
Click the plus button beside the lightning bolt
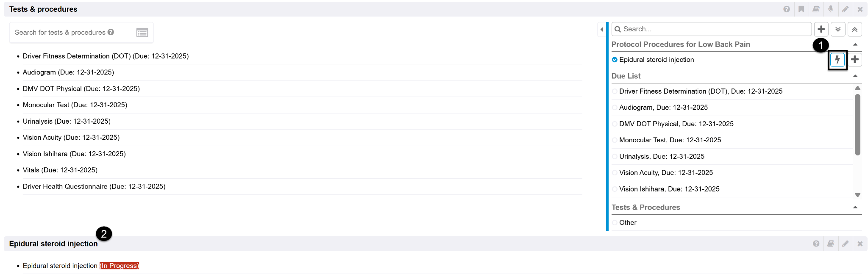855,60
